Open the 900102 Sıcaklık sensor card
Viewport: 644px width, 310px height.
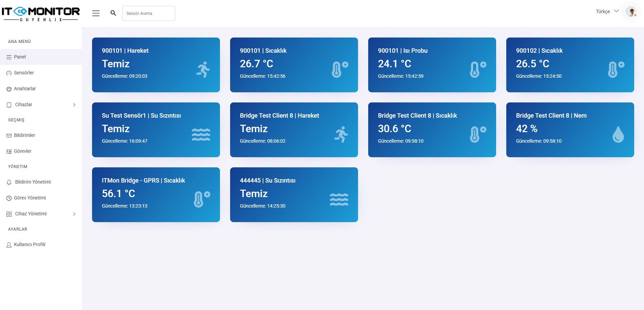(570, 65)
